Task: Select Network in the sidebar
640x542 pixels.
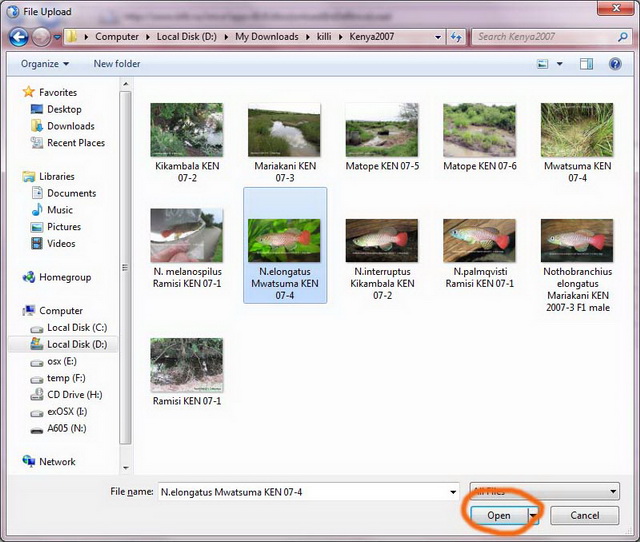Action: click(57, 462)
